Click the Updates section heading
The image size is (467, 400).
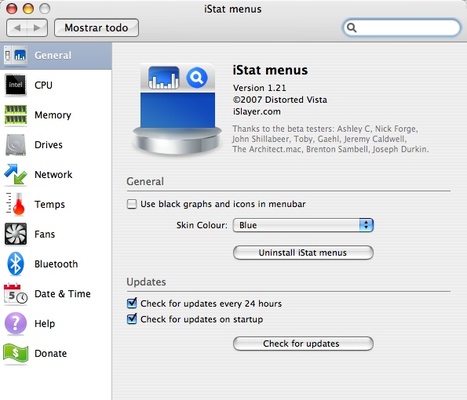pos(146,282)
